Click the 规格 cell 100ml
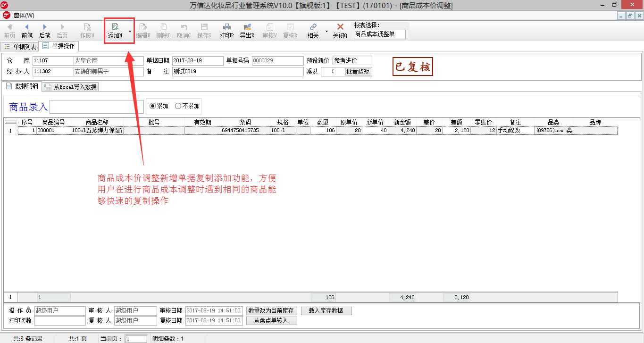This screenshot has height=343, width=644. (283, 131)
